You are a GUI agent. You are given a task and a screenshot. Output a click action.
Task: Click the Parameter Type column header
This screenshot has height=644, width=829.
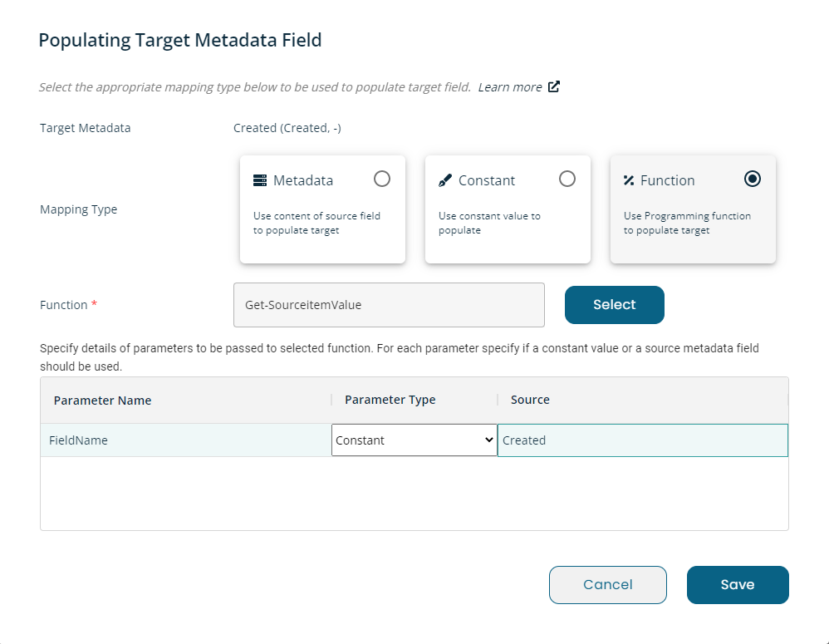[x=390, y=400]
